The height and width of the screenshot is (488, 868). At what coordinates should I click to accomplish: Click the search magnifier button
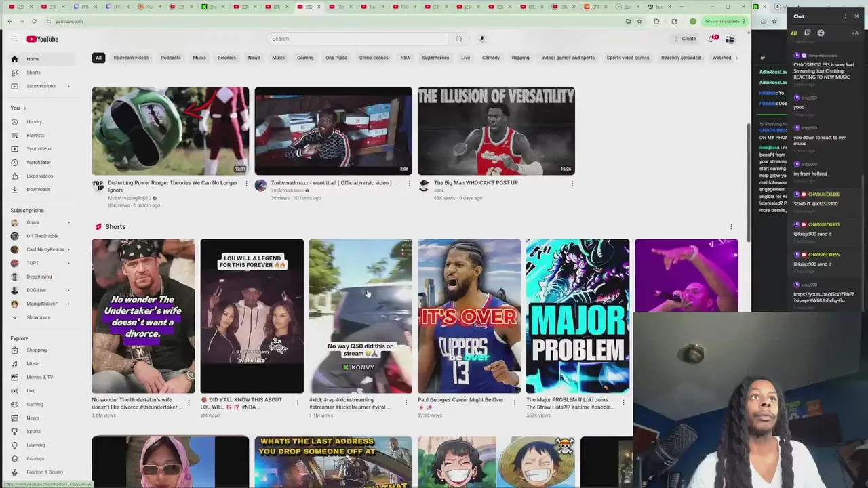tap(459, 39)
